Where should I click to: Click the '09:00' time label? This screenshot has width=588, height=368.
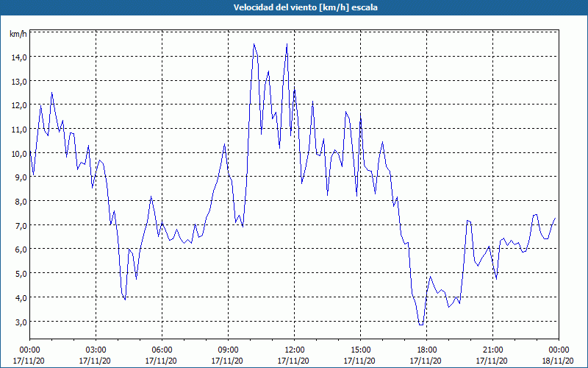point(229,350)
